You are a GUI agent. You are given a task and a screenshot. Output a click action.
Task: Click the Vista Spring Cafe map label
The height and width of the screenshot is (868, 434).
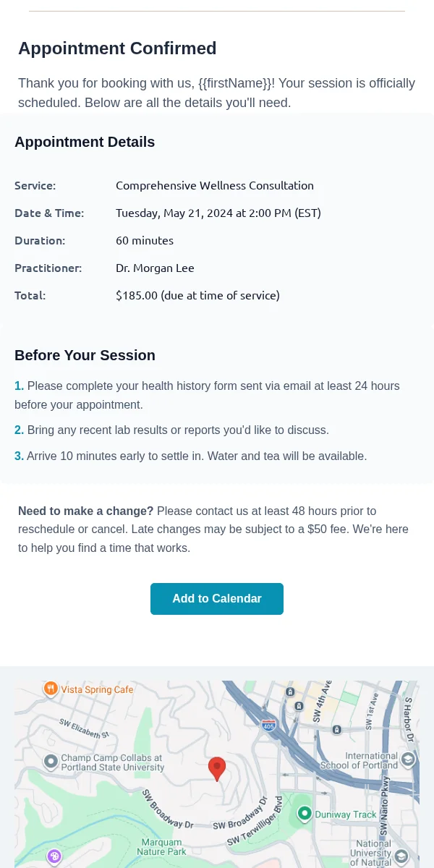[x=98, y=689]
